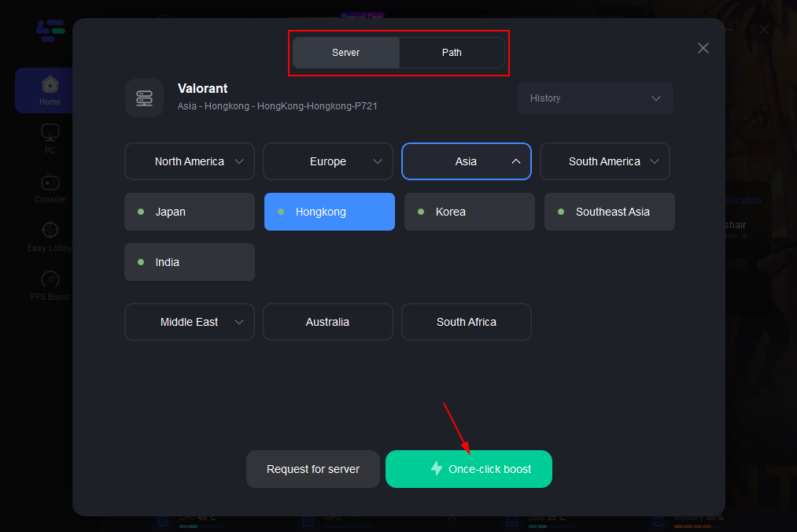Open FPS Boost in sidebar
Image resolution: width=797 pixels, height=532 pixels.
50,286
